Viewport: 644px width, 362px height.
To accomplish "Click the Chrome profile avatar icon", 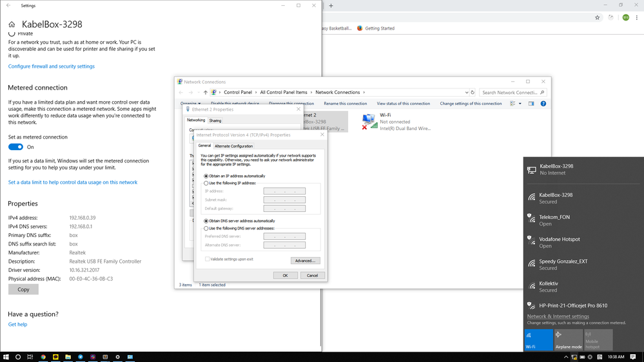I will tap(625, 17).
